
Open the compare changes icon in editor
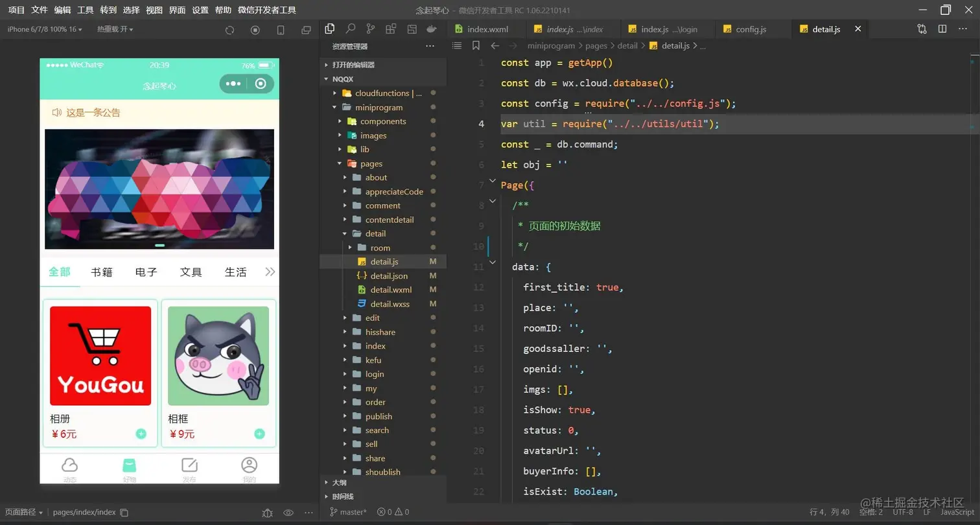click(x=922, y=29)
